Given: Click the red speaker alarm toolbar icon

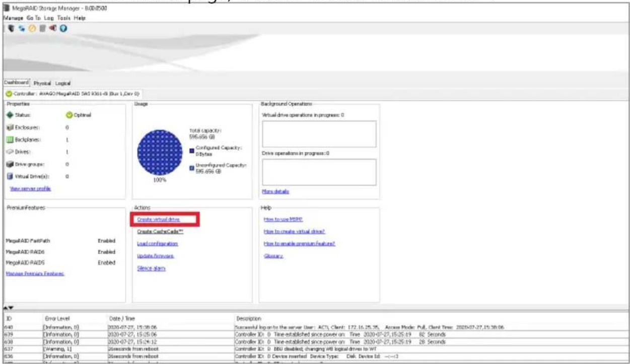Looking at the screenshot, I should [52, 28].
